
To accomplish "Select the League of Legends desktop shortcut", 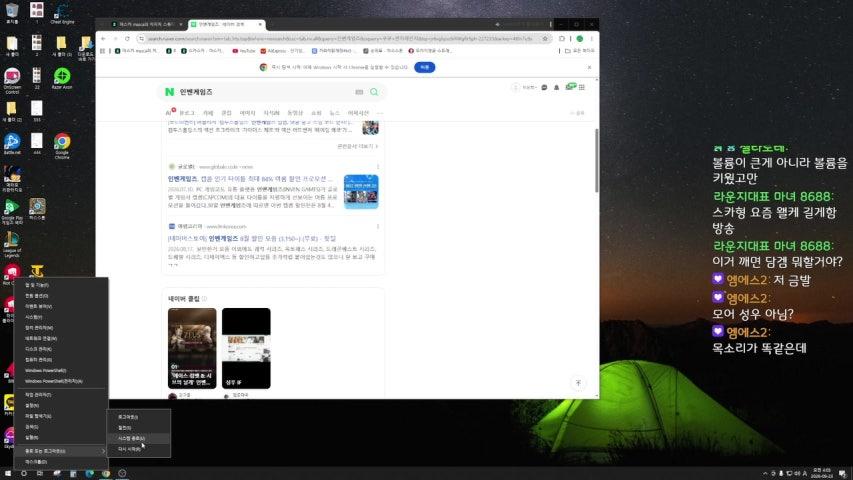I will coord(12,245).
